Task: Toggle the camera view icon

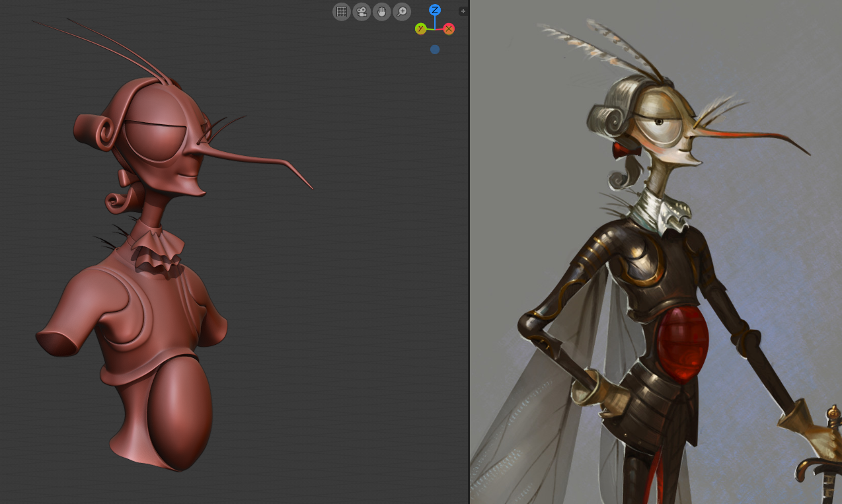Action: pos(362,11)
